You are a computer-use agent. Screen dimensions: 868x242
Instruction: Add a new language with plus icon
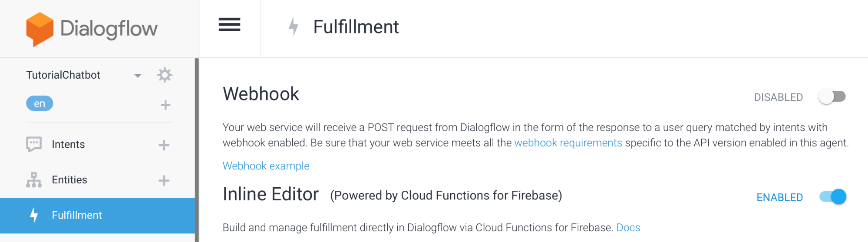coord(165,105)
